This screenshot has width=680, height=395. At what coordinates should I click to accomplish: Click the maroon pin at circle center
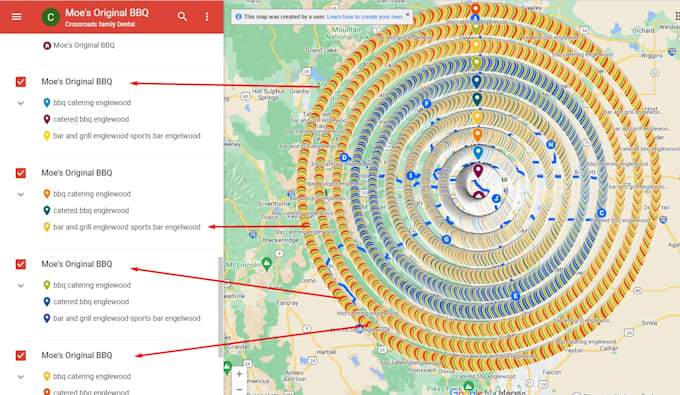click(478, 170)
